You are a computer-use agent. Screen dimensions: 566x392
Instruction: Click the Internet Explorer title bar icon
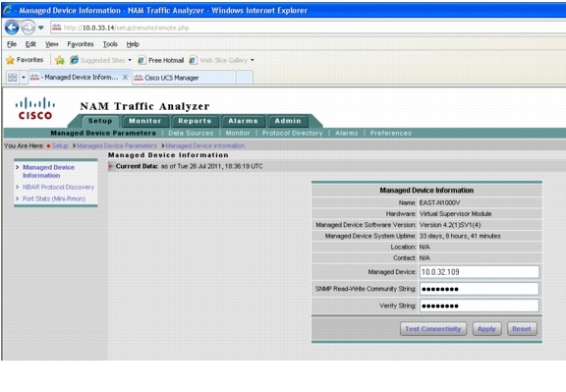[8, 10]
